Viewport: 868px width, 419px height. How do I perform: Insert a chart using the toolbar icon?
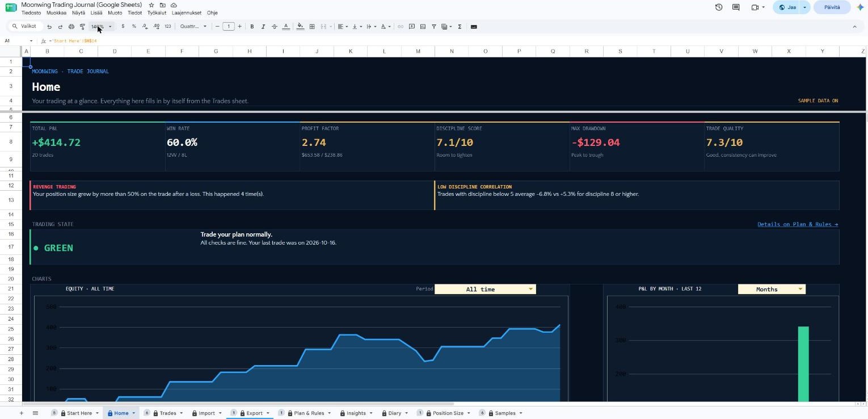click(423, 27)
